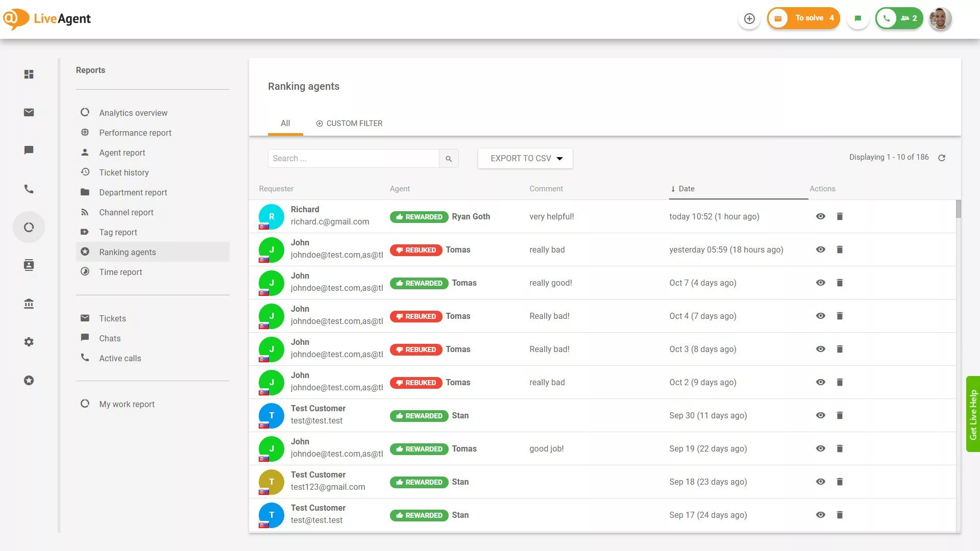Click the To solve 4 button
This screenshot has width=980, height=551.
tap(803, 18)
